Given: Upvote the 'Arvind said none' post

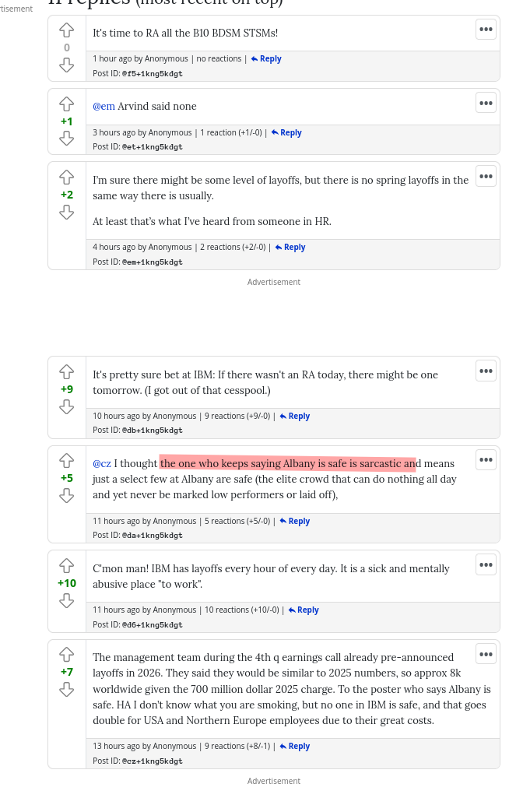Looking at the screenshot, I should [66, 104].
